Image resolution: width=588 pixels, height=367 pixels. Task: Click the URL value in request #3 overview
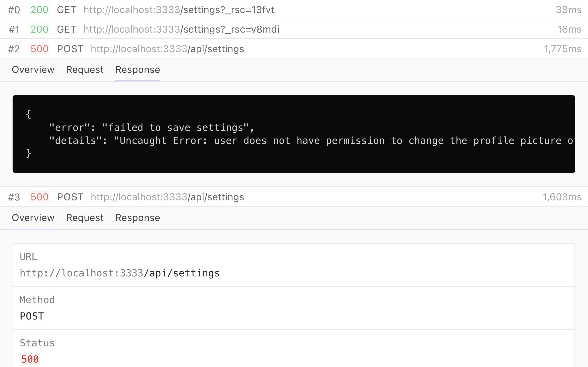pos(120,273)
